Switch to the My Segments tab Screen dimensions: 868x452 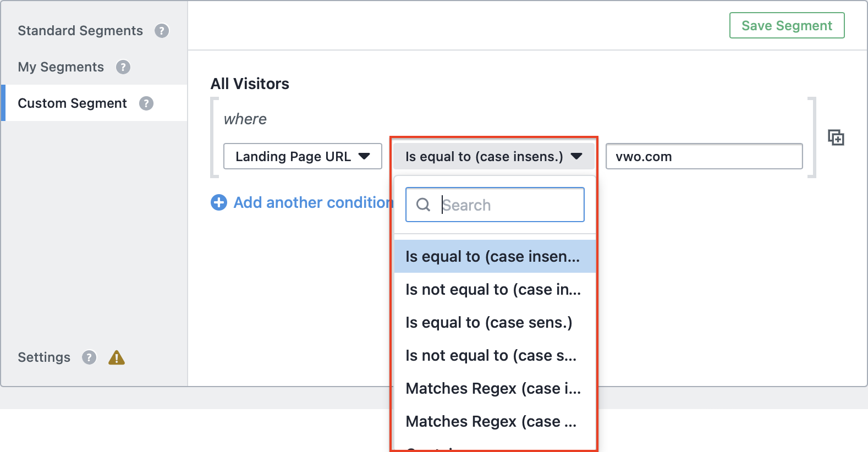61,67
